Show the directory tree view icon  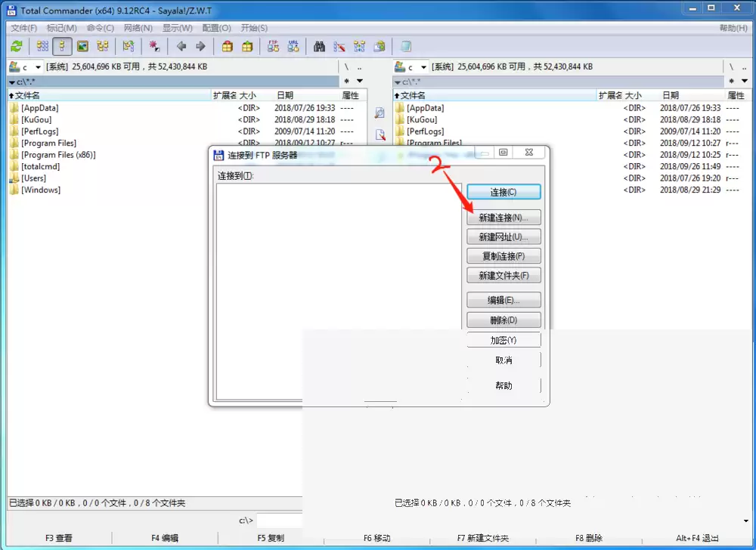pos(103,46)
